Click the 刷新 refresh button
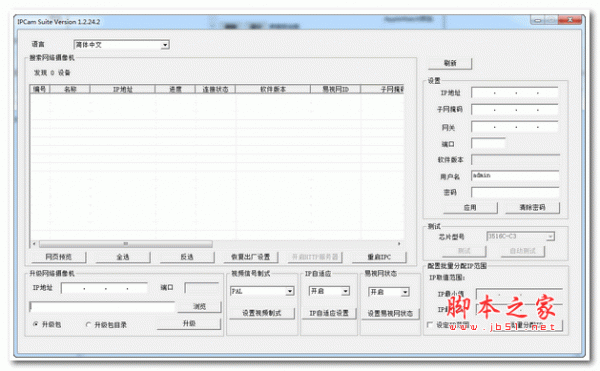 point(450,63)
